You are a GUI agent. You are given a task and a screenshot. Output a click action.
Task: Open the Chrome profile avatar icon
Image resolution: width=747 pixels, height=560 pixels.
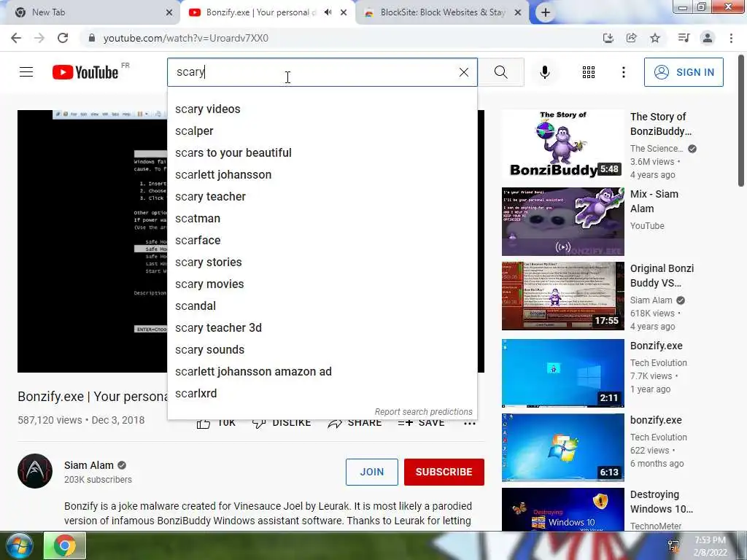(x=708, y=38)
